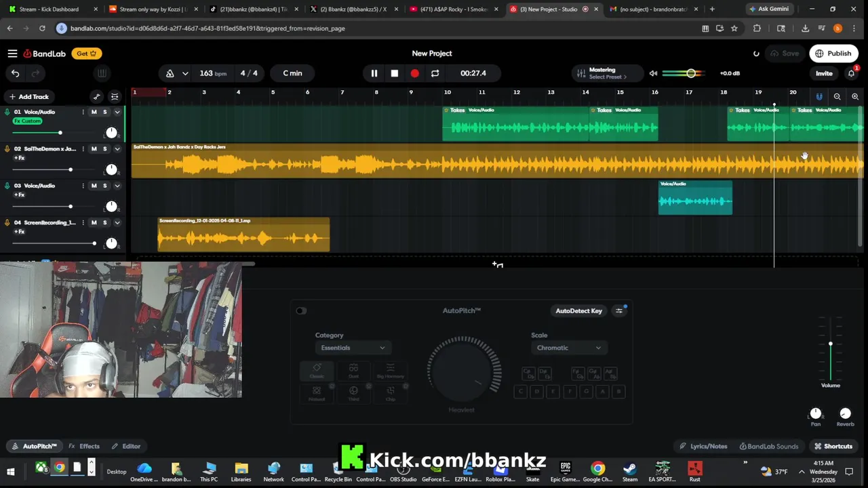The height and width of the screenshot is (488, 868).
Task: Mute track 01 Voice/Audio
Action: 94,112
